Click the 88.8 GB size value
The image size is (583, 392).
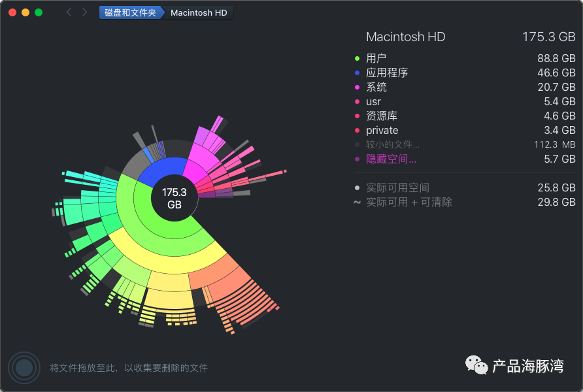click(557, 58)
